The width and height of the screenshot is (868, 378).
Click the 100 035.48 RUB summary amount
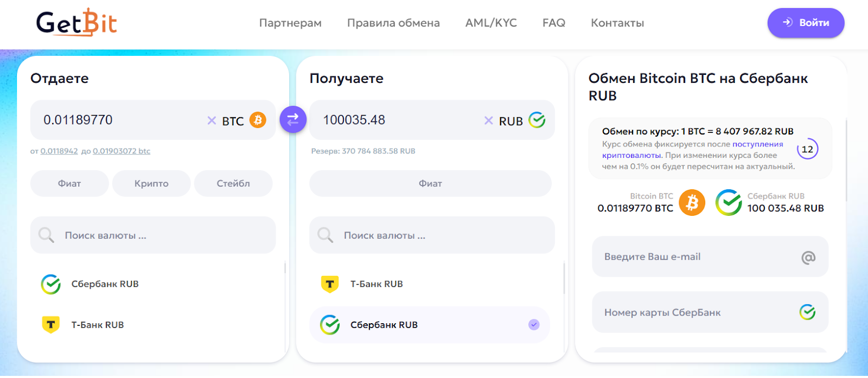click(x=786, y=208)
